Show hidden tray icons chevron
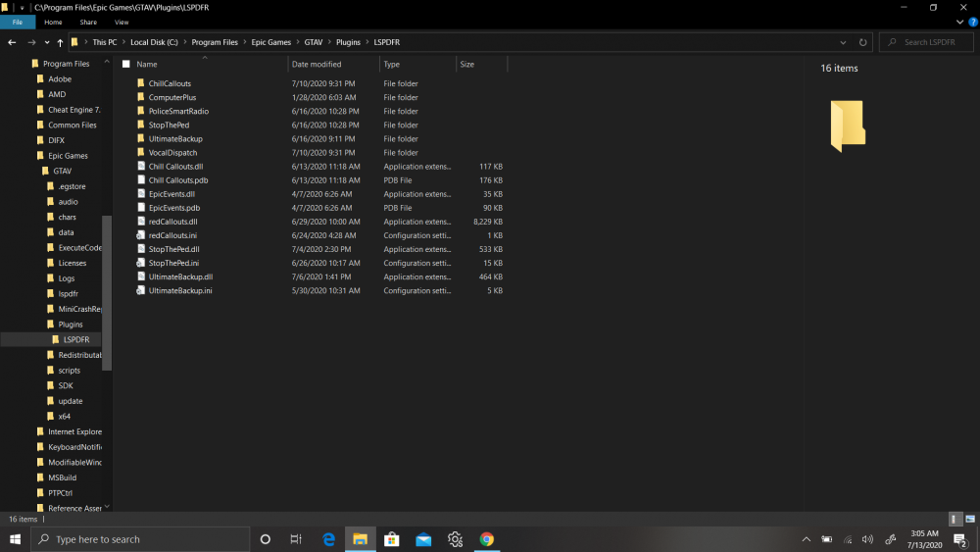The width and height of the screenshot is (980, 552). 807,539
